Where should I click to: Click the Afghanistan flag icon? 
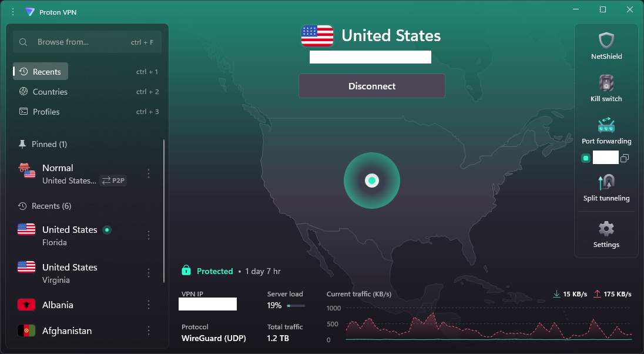(x=26, y=330)
